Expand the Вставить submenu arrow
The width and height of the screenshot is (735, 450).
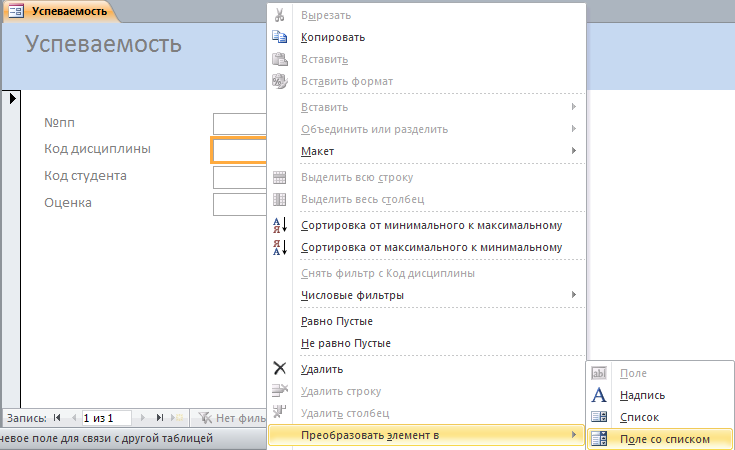click(x=574, y=107)
